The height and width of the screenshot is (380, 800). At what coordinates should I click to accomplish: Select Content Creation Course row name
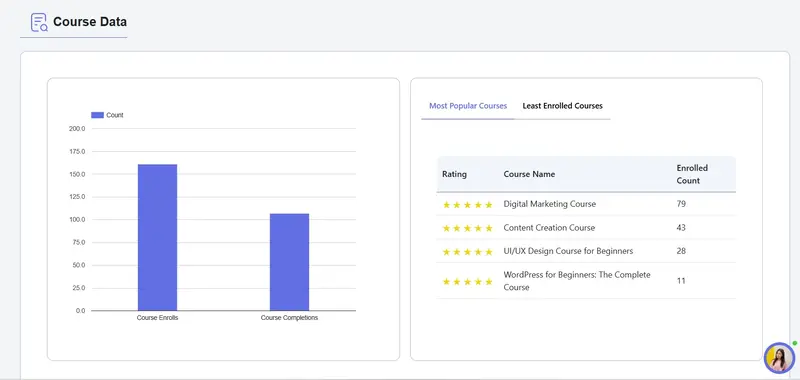549,227
